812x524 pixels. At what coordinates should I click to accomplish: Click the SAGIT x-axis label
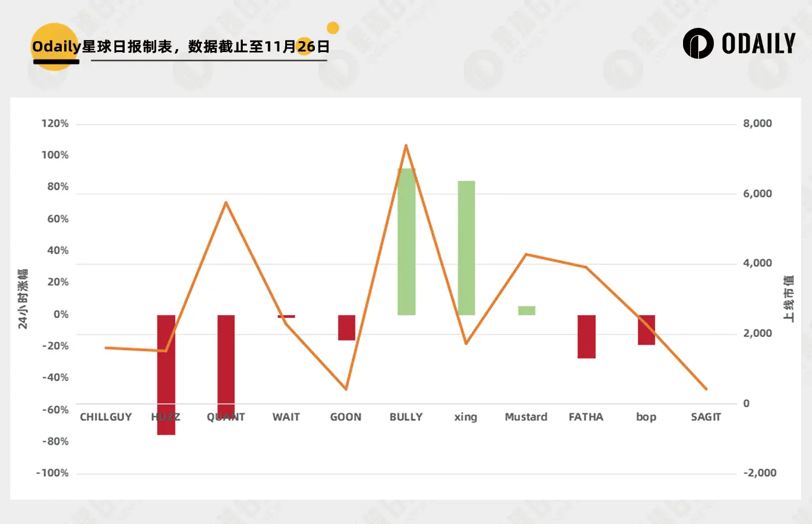click(706, 417)
